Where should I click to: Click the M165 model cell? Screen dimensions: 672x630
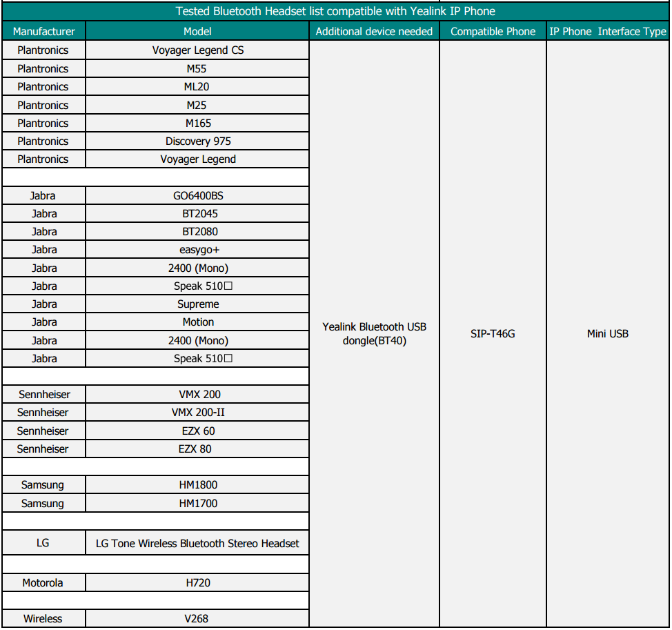[197, 123]
